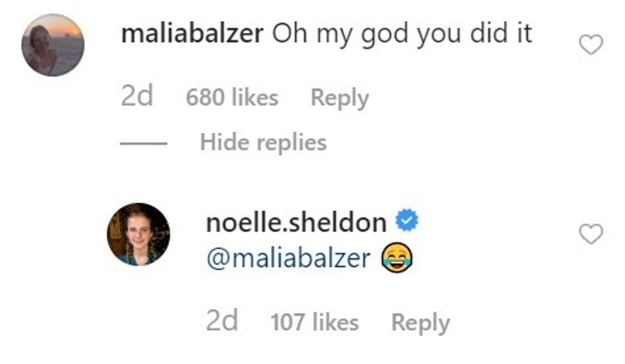Click the dash line beside Hide replies

click(143, 143)
